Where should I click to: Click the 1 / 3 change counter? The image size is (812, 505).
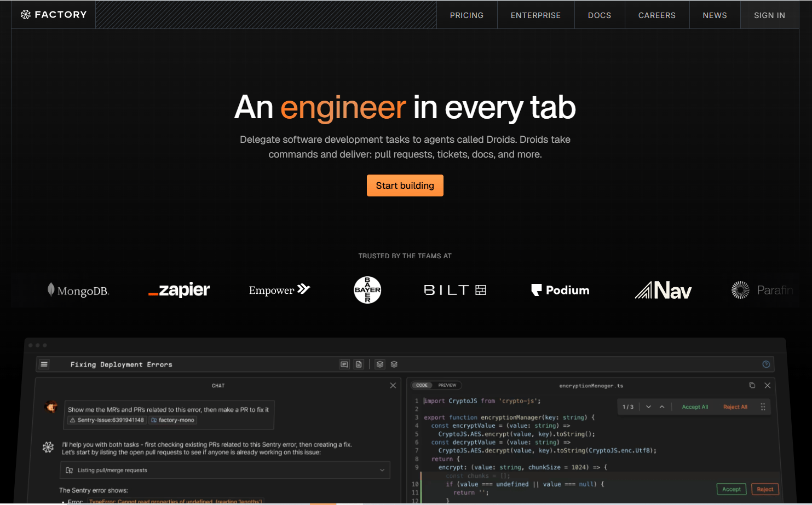click(x=628, y=407)
